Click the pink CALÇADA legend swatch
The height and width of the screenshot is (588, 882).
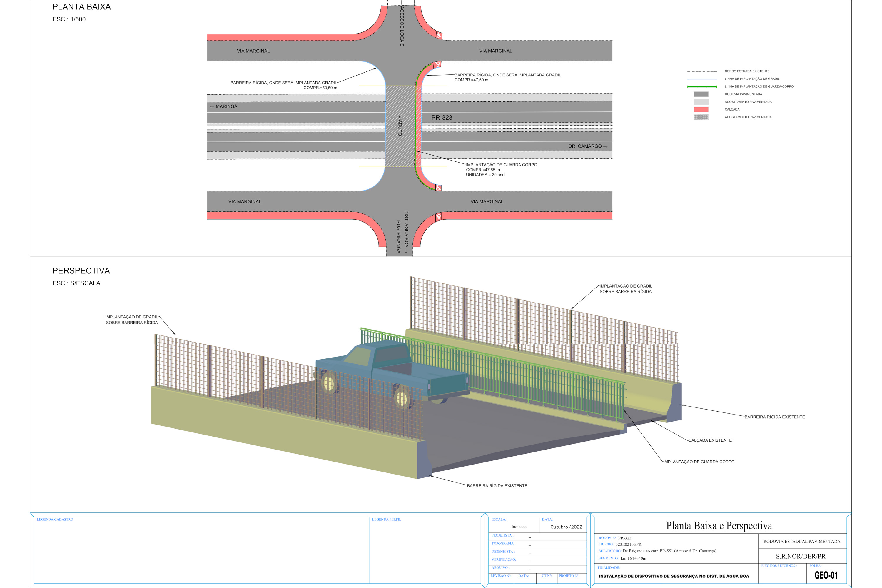(x=701, y=109)
